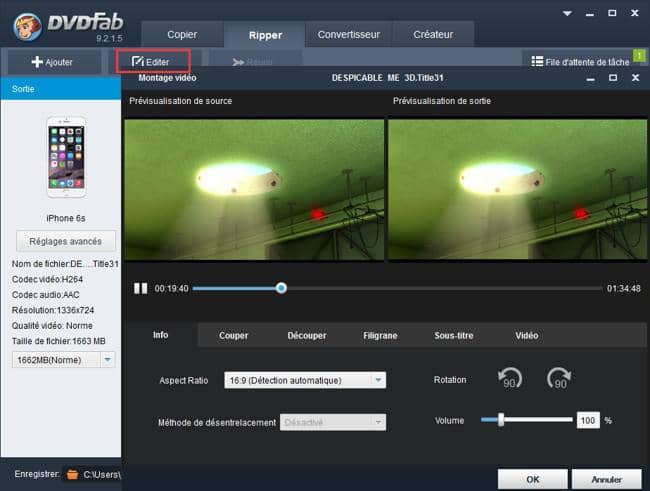Image resolution: width=650 pixels, height=491 pixels.
Task: Click the playback progress slider handle
Action: pos(281,288)
